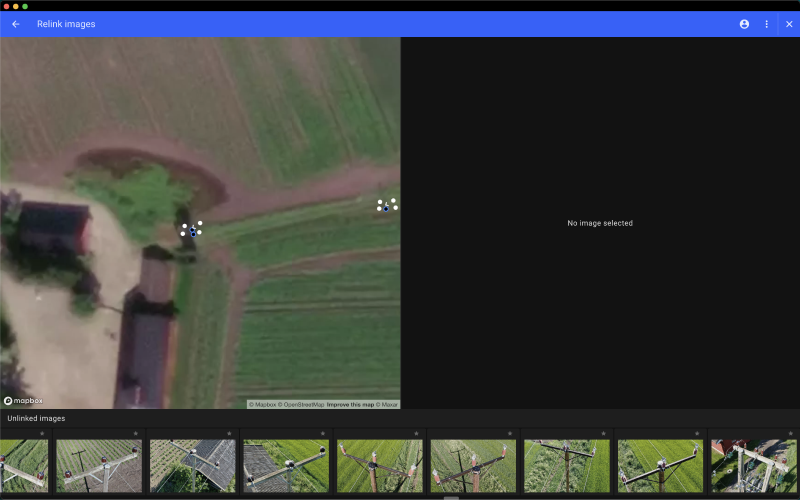Close the Relink images dialog with X
Image resolution: width=800 pixels, height=500 pixels.
tap(789, 24)
